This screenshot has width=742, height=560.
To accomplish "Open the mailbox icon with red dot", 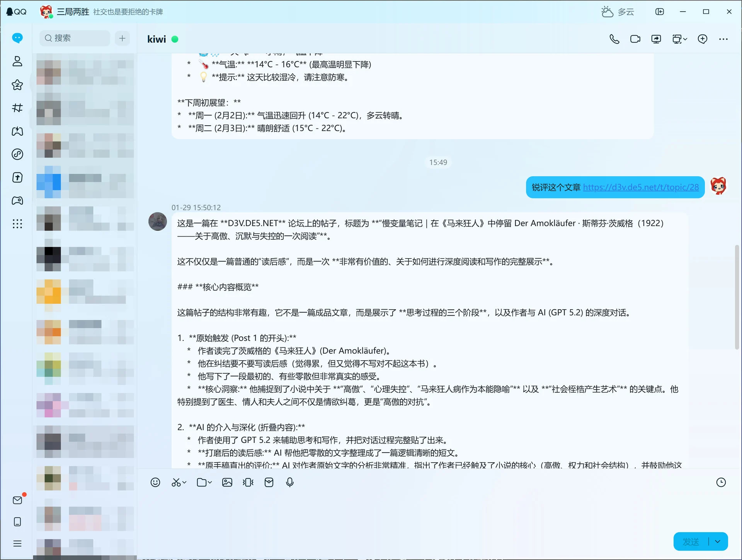I will 17,500.
